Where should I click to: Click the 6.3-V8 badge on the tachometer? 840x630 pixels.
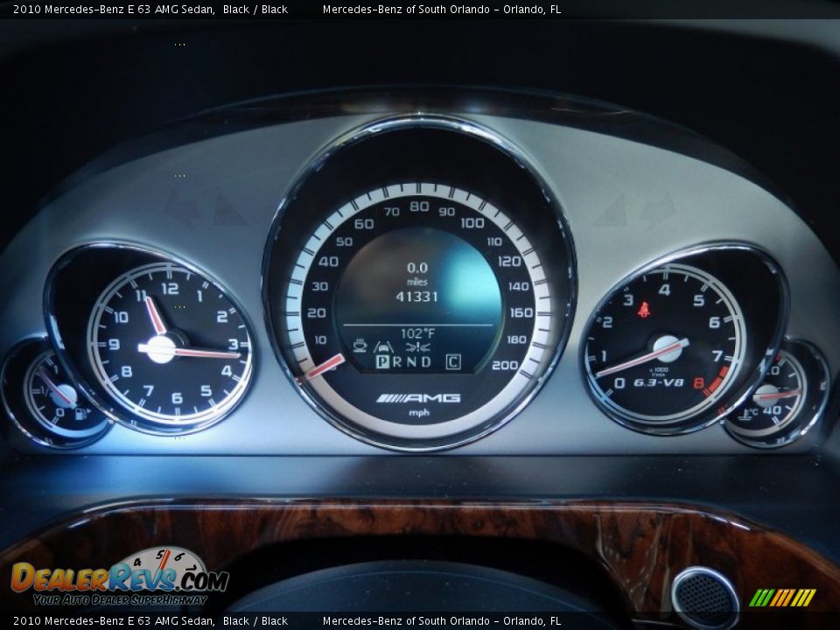click(x=658, y=382)
